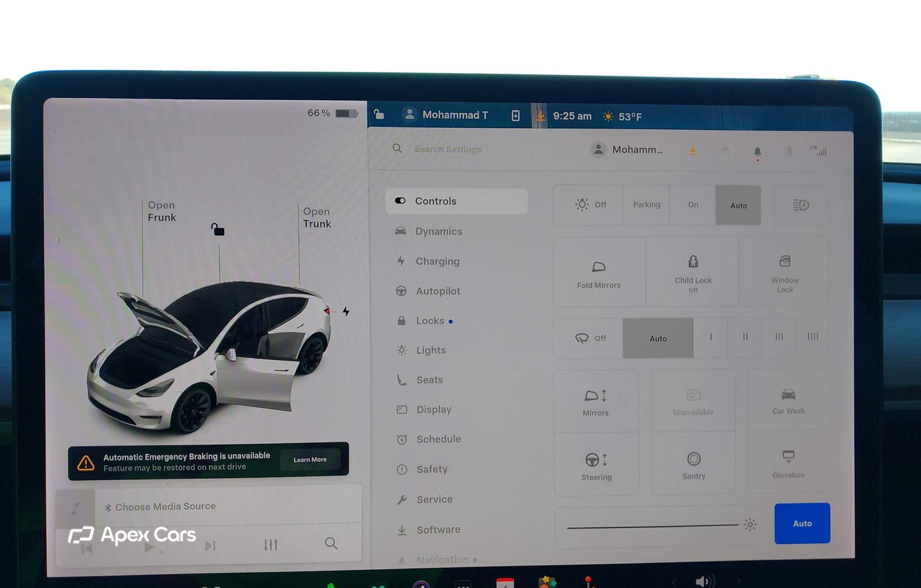
Task: Tap Open Trunk
Action: (317, 218)
